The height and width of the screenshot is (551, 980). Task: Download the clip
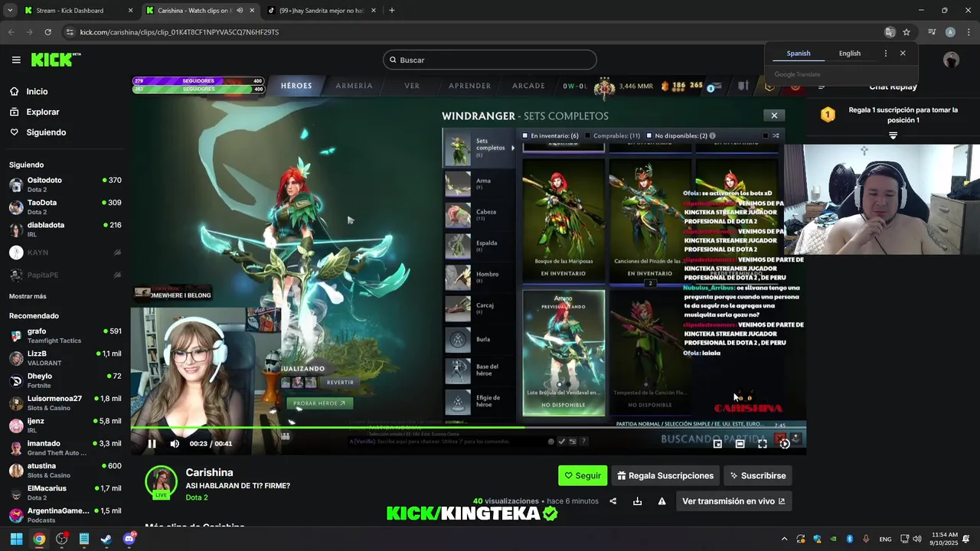[x=637, y=501]
